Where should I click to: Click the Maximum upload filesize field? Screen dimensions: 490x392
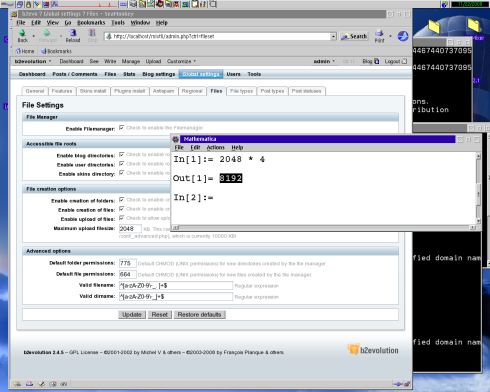coord(130,229)
